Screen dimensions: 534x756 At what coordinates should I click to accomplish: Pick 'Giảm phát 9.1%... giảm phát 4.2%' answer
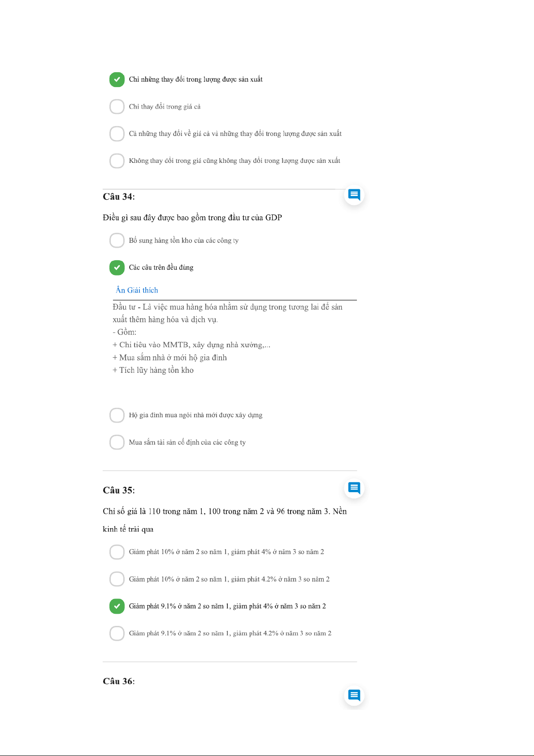click(117, 634)
